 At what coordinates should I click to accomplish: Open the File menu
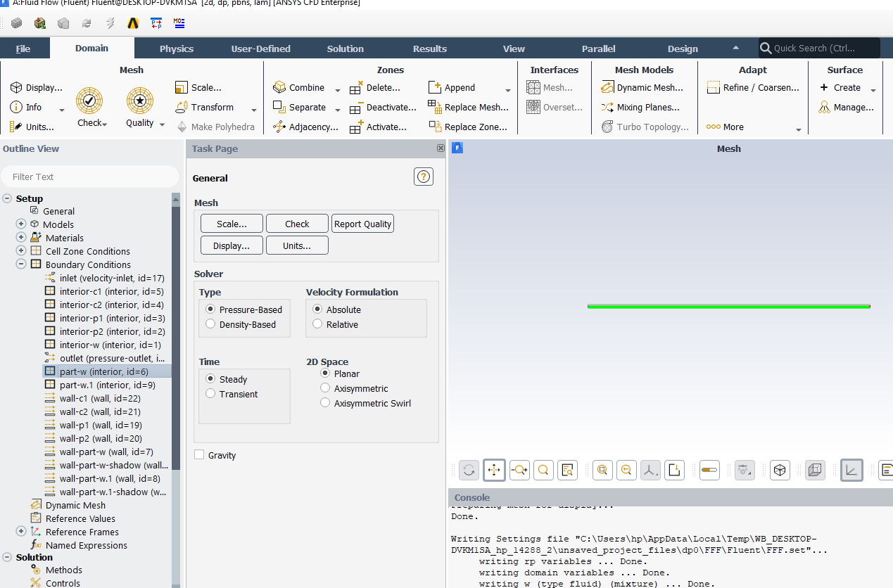click(x=23, y=49)
